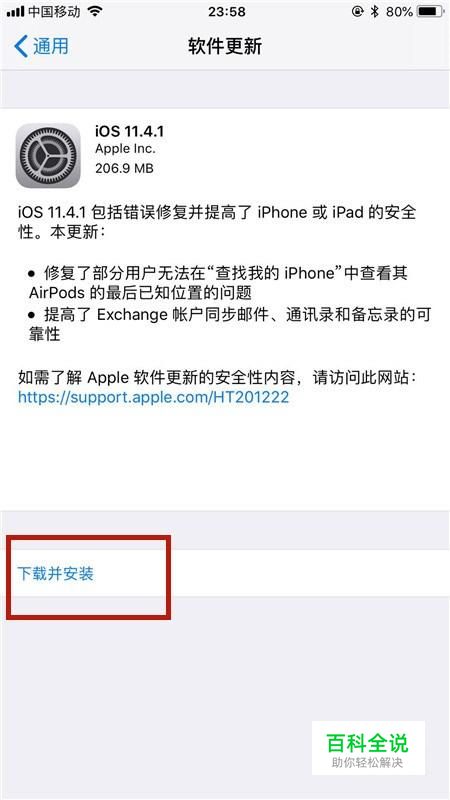Screen dimensions: 450x800
Task: Tap the 软件更新 page title
Action: click(x=225, y=46)
